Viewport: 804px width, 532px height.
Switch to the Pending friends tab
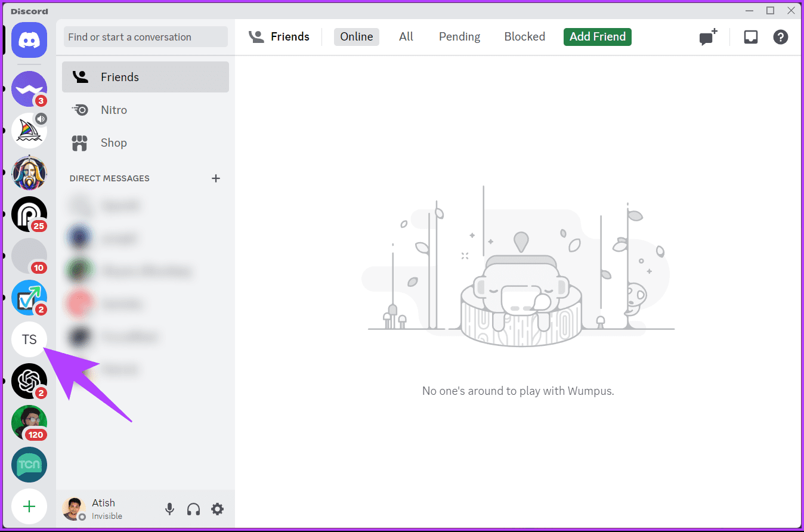tap(459, 36)
